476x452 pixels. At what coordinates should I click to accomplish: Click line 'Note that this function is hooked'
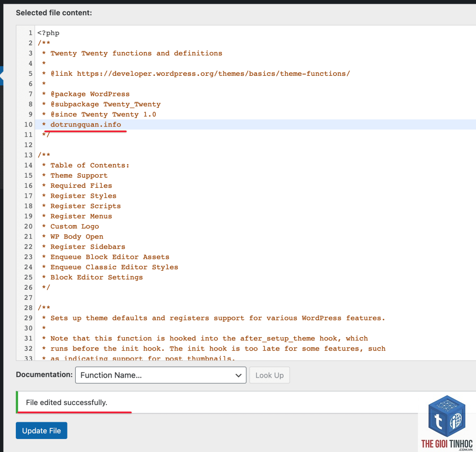[x=209, y=339]
